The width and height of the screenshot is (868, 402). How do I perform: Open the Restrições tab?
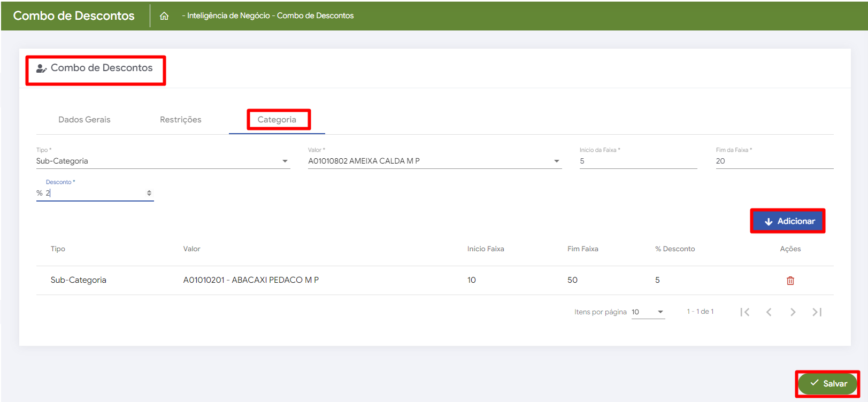click(181, 120)
